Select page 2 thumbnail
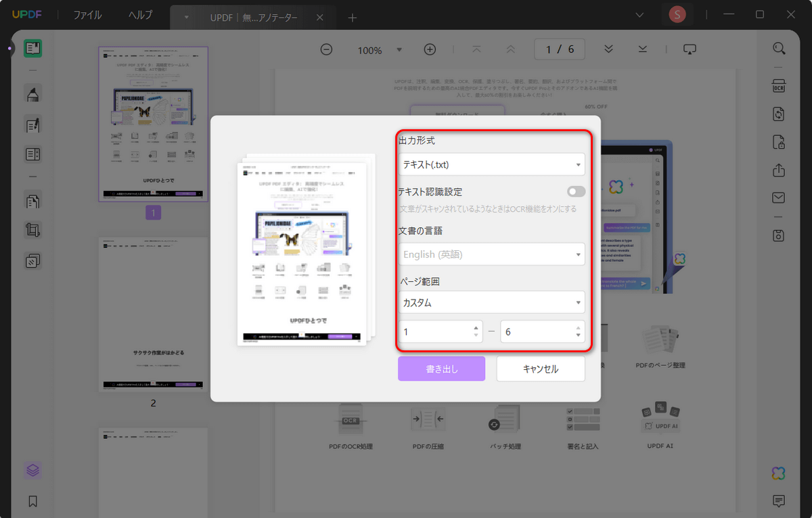The height and width of the screenshot is (518, 812). click(x=154, y=314)
